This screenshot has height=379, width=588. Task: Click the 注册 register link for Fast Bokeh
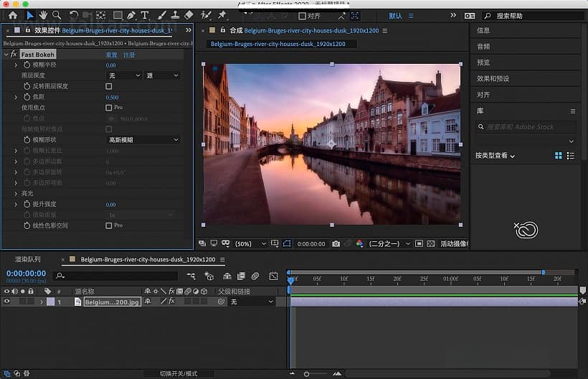(x=129, y=55)
